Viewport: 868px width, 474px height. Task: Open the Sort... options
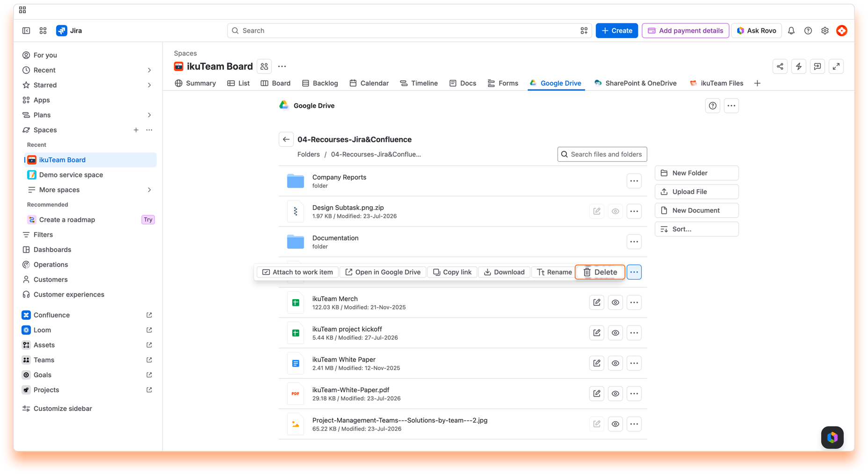[696, 229]
